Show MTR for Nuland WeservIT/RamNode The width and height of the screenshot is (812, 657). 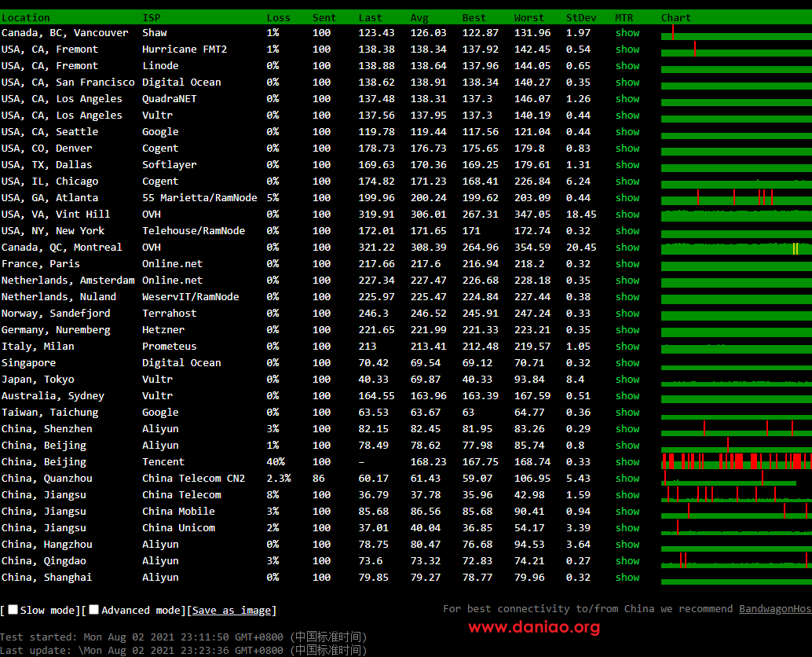coord(627,297)
